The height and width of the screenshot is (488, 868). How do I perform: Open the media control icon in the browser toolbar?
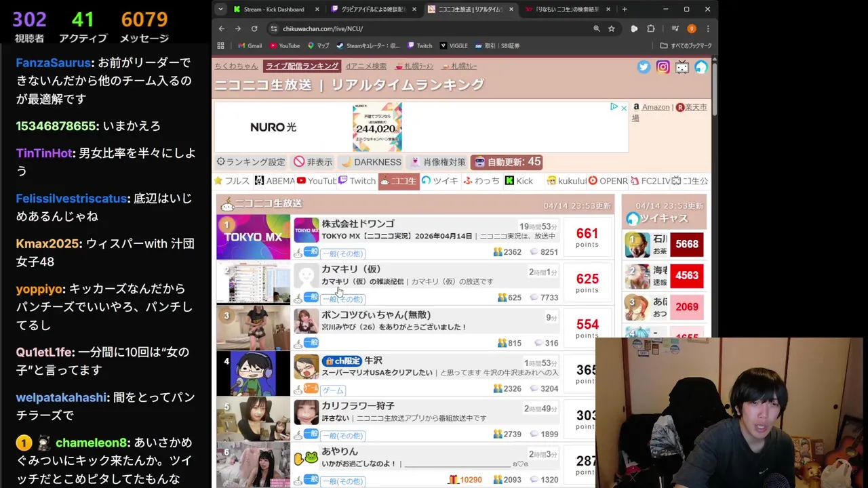tap(675, 28)
